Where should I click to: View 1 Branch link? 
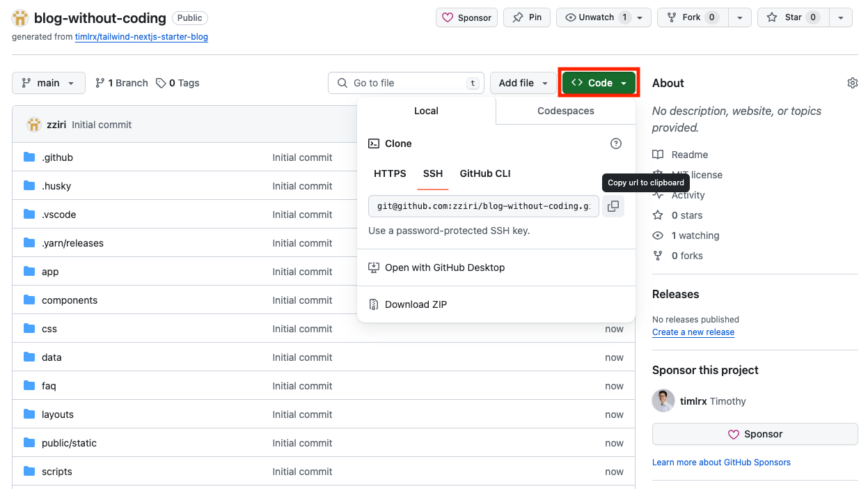point(122,83)
